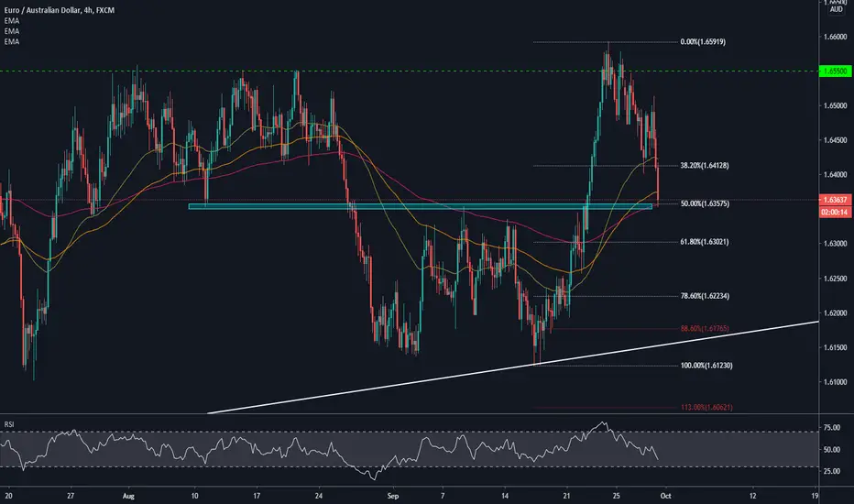Click the 14 date on the time axis
This screenshot has height=504, width=854.
(506, 496)
